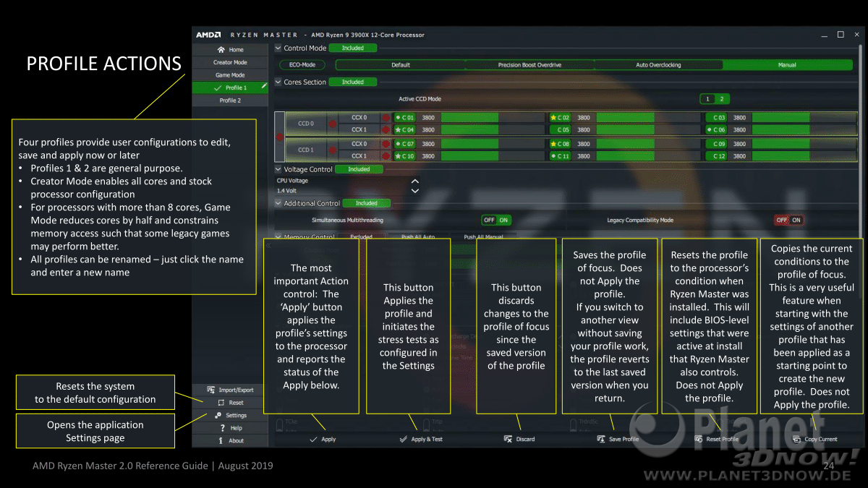
Task: Click the red all-cores link icon left of CCDs
Action: tap(279, 137)
